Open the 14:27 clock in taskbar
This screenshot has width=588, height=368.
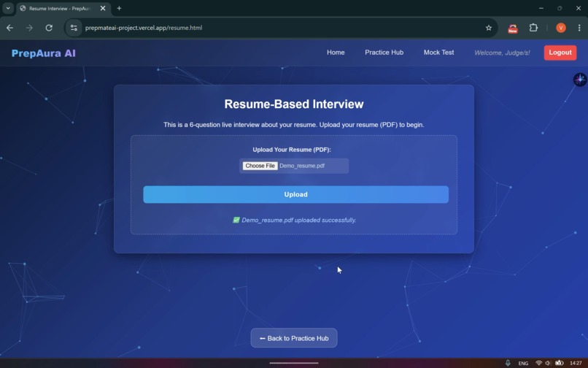[x=576, y=363]
